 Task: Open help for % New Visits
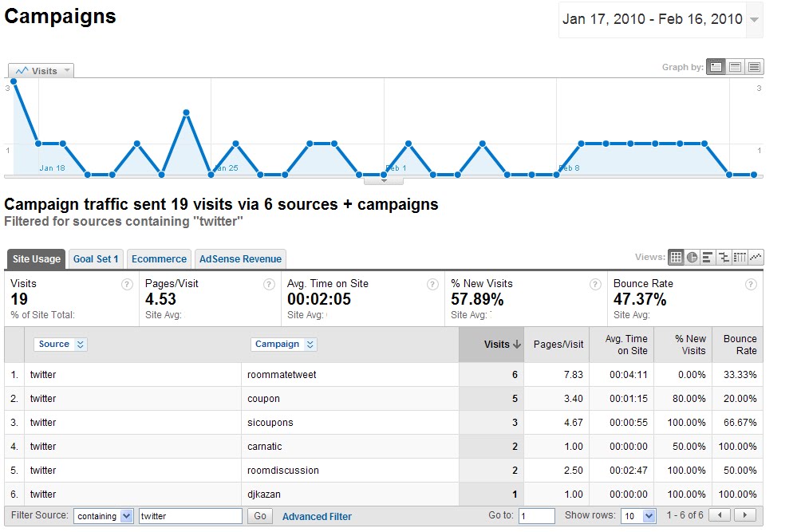point(595,285)
